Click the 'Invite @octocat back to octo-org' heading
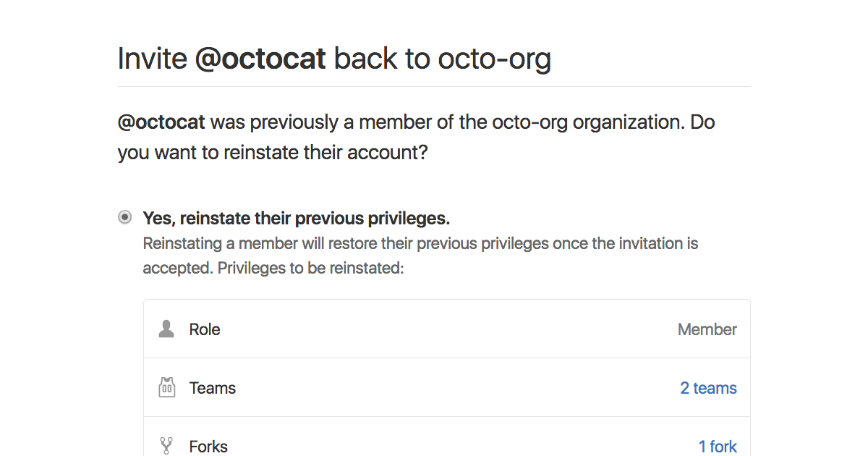 (x=334, y=58)
